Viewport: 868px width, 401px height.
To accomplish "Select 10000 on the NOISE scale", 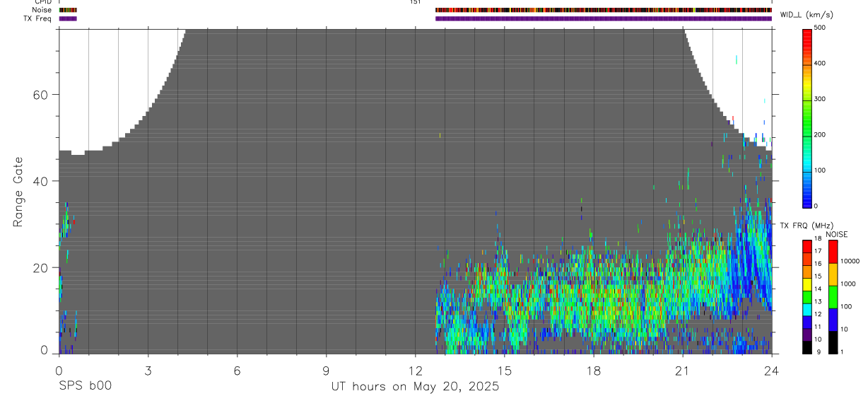I will [850, 261].
